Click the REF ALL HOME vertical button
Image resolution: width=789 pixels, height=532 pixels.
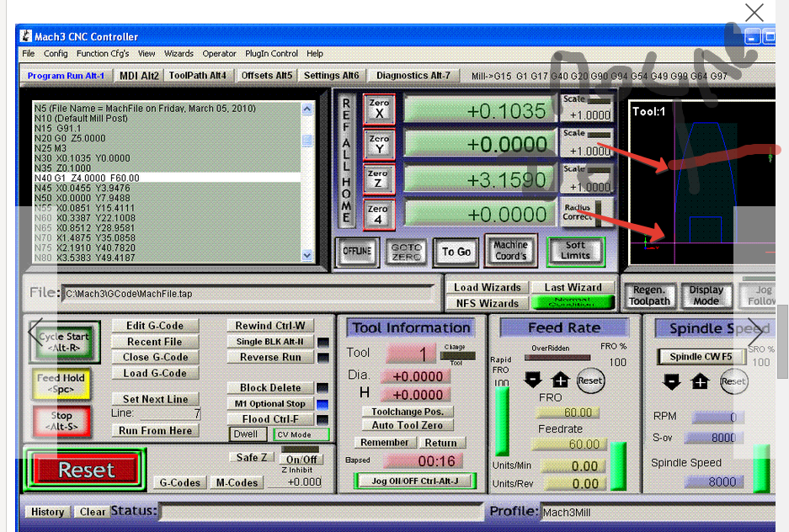point(346,161)
